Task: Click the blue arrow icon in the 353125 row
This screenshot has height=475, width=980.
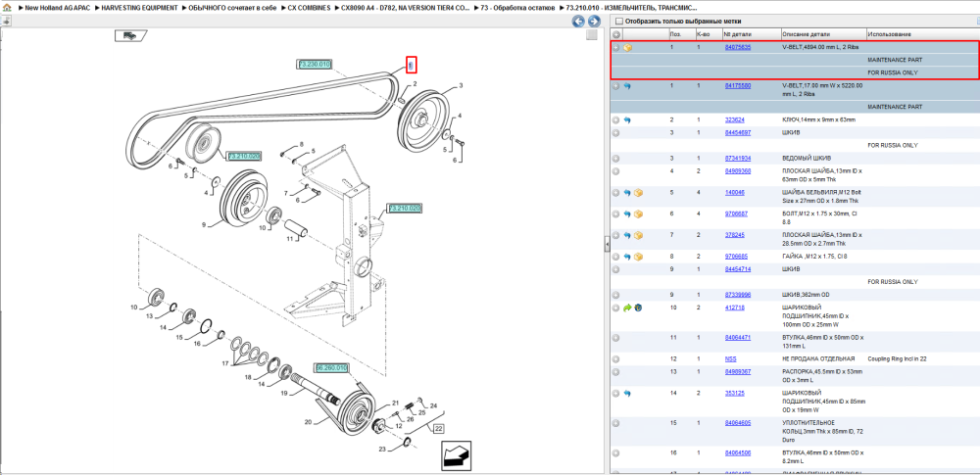Action: point(627,394)
